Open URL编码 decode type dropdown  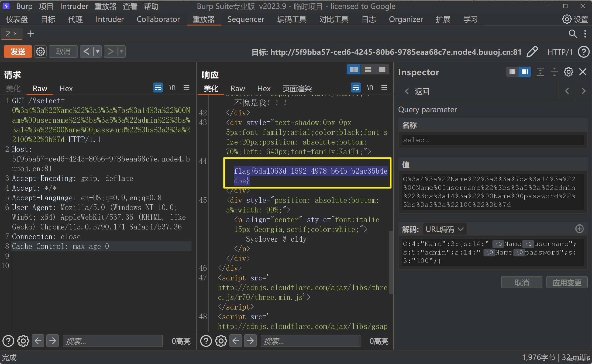click(445, 229)
